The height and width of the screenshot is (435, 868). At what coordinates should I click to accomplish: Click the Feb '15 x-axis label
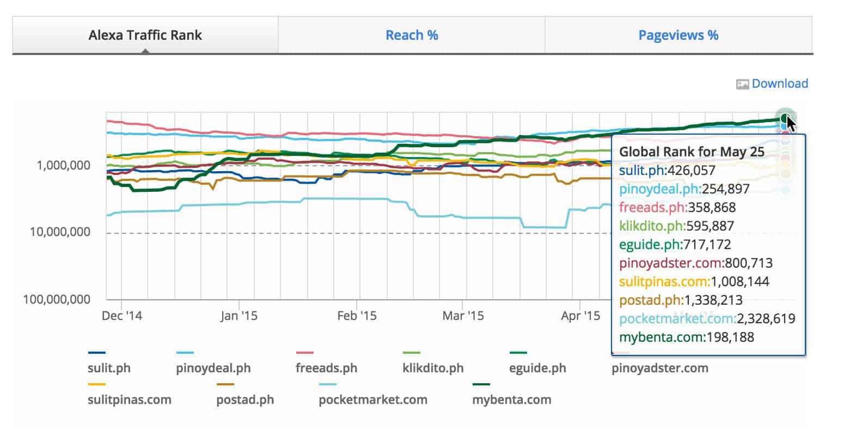pos(357,316)
